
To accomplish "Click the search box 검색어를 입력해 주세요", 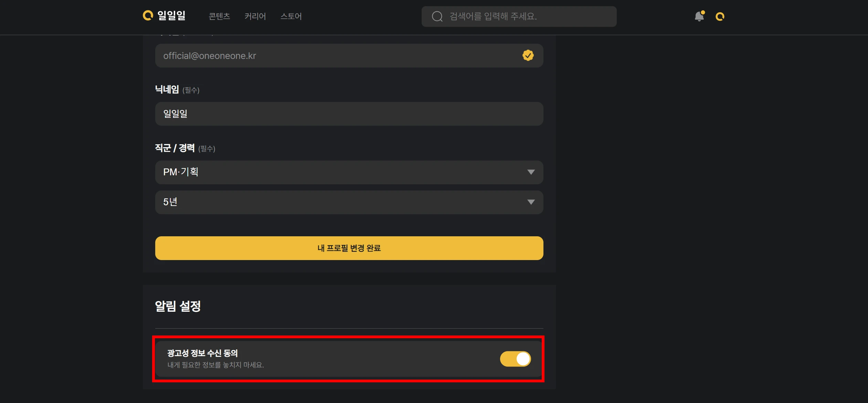I will point(519,17).
